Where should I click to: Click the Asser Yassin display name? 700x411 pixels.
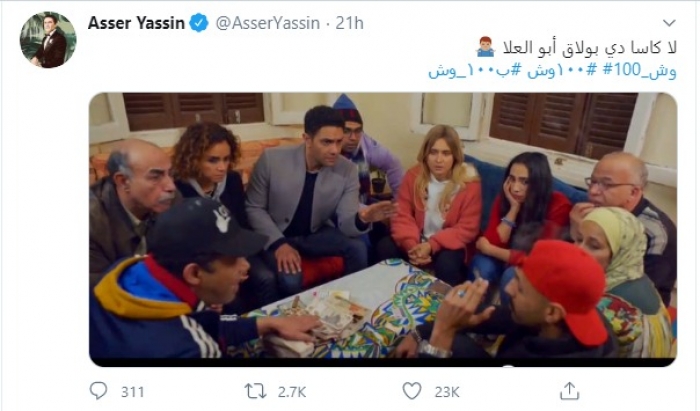coord(136,23)
